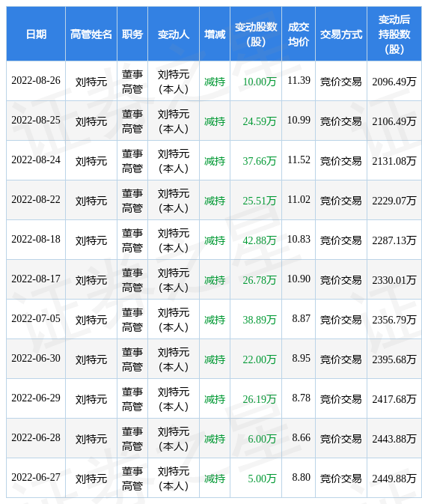
Task: Select the 2287.13万 holdings value
Action: coord(394,240)
